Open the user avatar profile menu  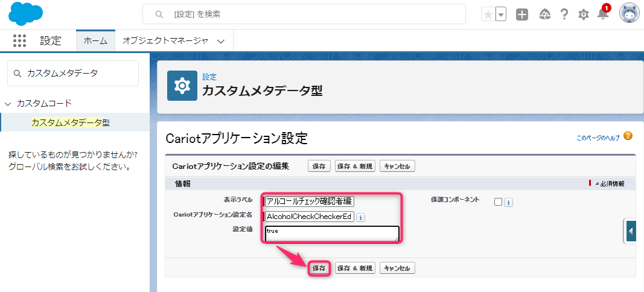630,13
